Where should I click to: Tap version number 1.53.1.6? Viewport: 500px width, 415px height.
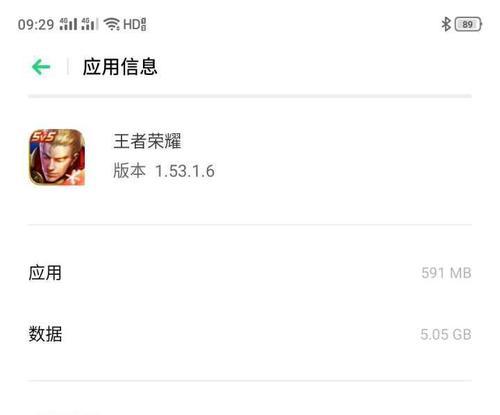point(185,171)
